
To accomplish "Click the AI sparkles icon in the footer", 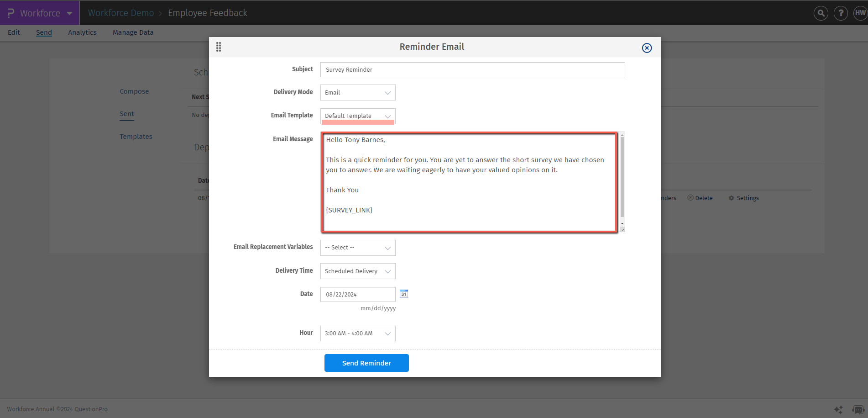I will [x=838, y=409].
